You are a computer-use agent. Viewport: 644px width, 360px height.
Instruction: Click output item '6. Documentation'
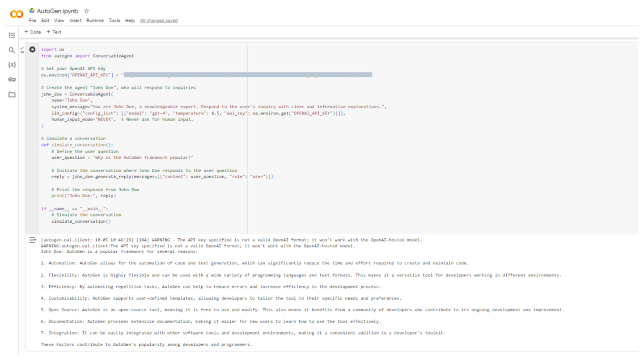(211, 322)
